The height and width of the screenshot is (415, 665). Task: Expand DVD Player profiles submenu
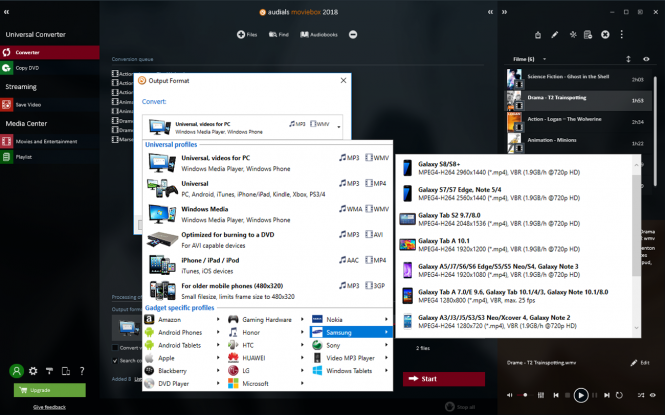[182, 383]
